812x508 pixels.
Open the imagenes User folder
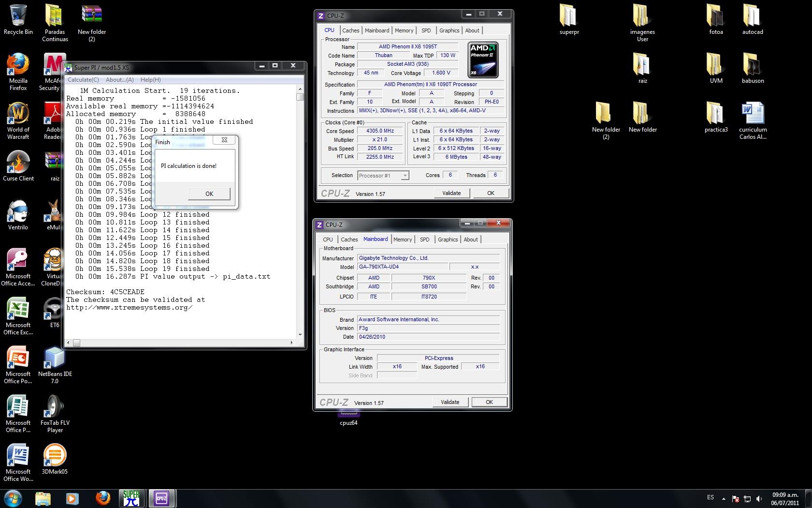642,23
